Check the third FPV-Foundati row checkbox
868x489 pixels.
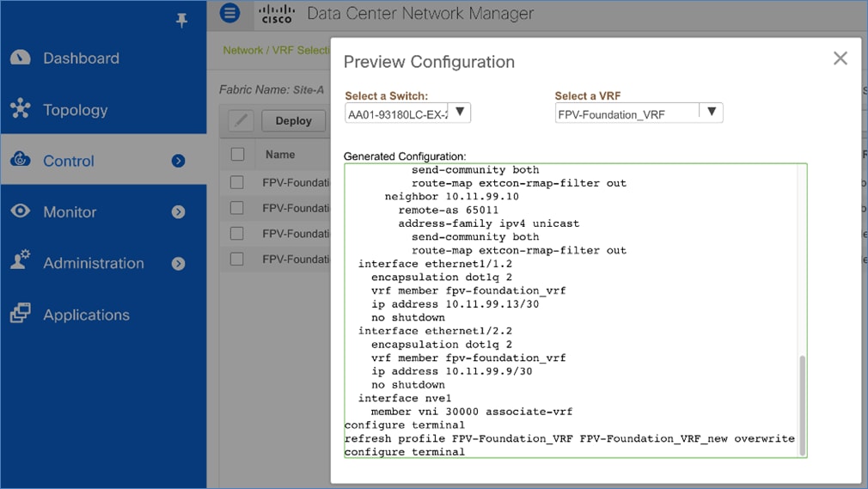(237, 233)
